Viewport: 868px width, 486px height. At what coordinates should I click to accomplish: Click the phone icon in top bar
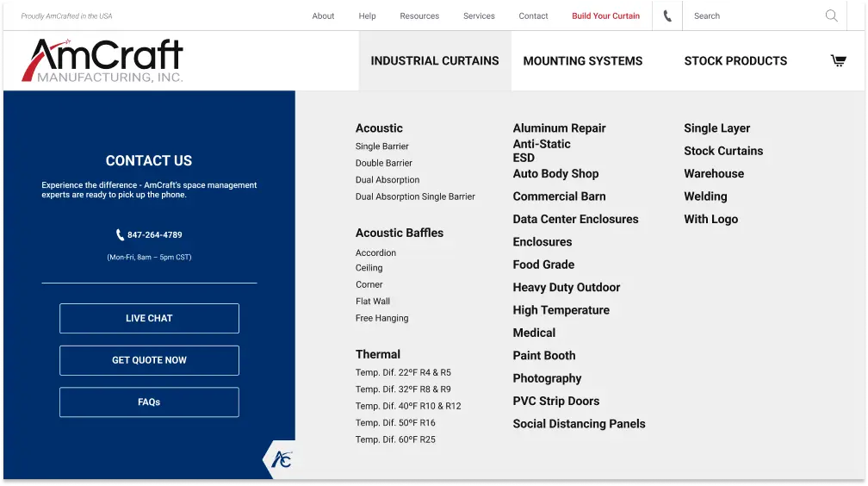coord(667,16)
